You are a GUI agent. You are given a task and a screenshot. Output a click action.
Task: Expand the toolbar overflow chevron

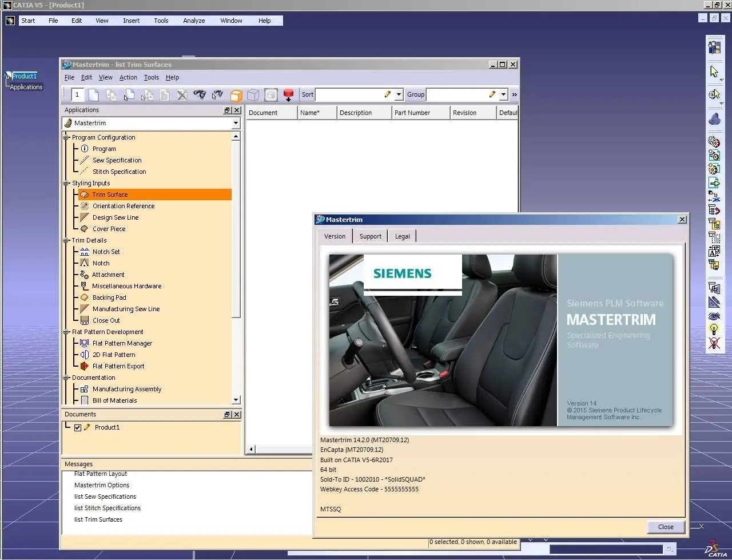point(514,94)
